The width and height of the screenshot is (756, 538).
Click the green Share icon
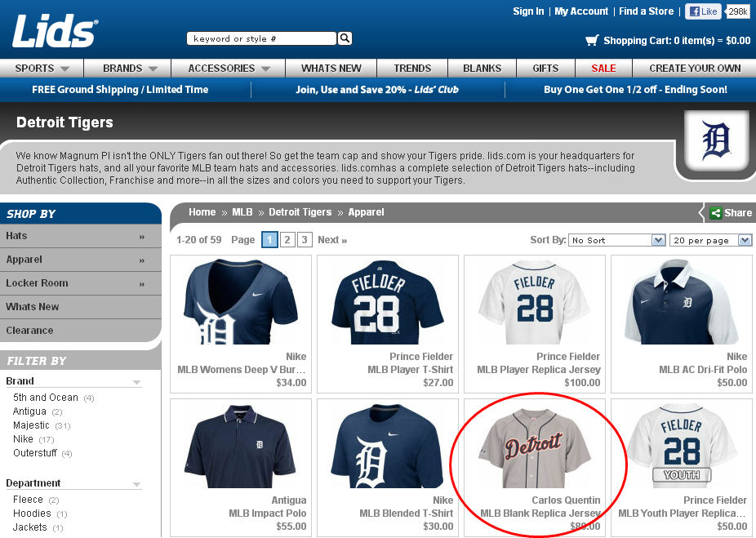click(716, 212)
